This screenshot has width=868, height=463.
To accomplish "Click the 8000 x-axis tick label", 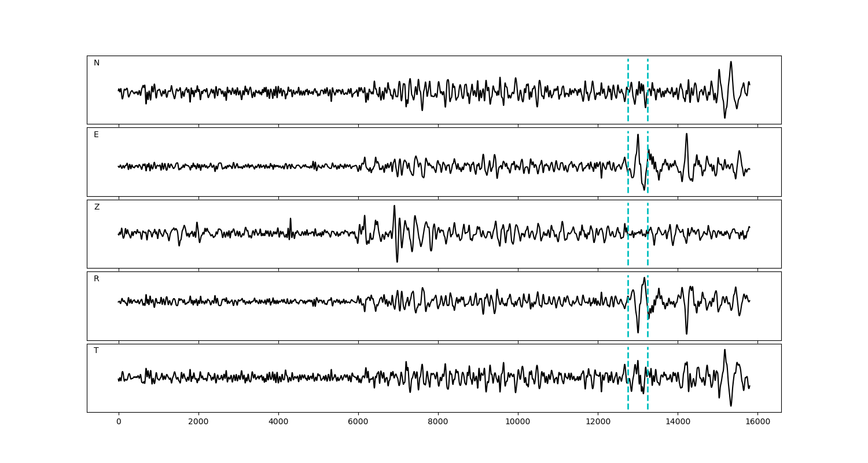I will 438,422.
